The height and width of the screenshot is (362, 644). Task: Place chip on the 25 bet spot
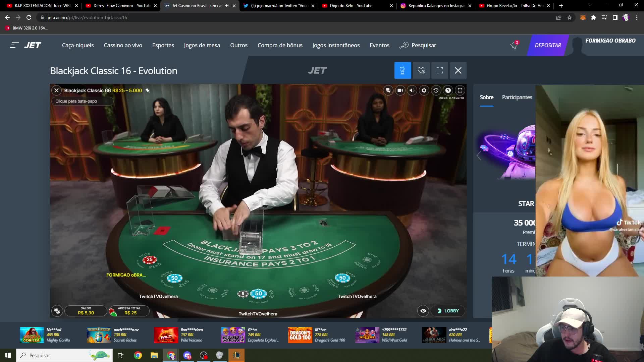(150, 259)
